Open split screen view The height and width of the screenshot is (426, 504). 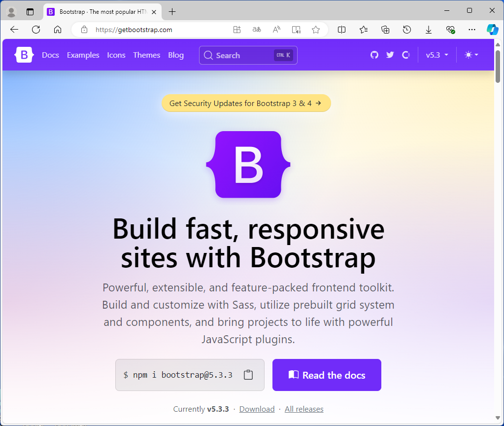(x=342, y=30)
